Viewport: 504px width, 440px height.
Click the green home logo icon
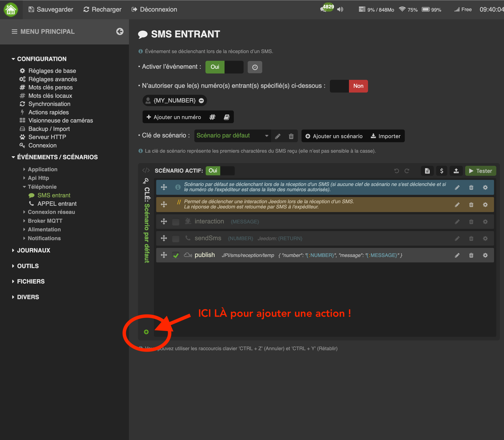(11, 10)
